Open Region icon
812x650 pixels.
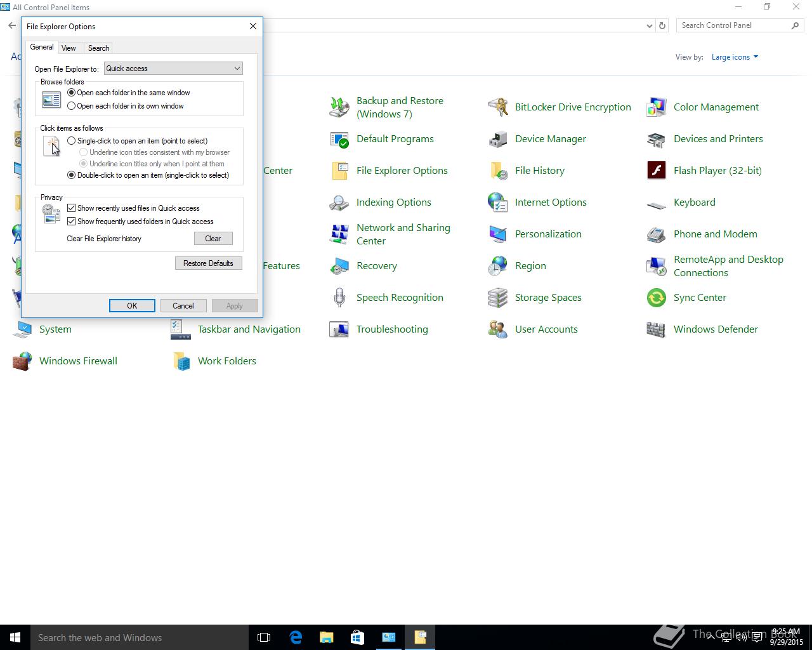498,266
